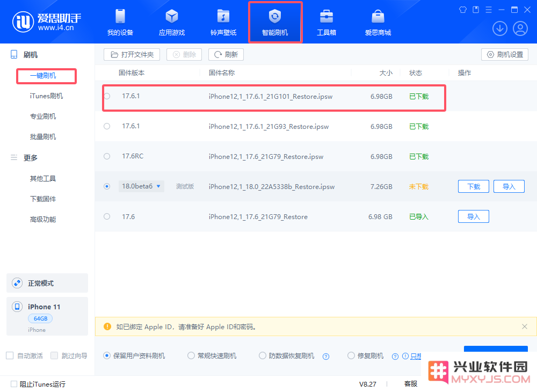The image size is (537, 392).
Task: Click 7.26GB size cell
Action: (381, 186)
